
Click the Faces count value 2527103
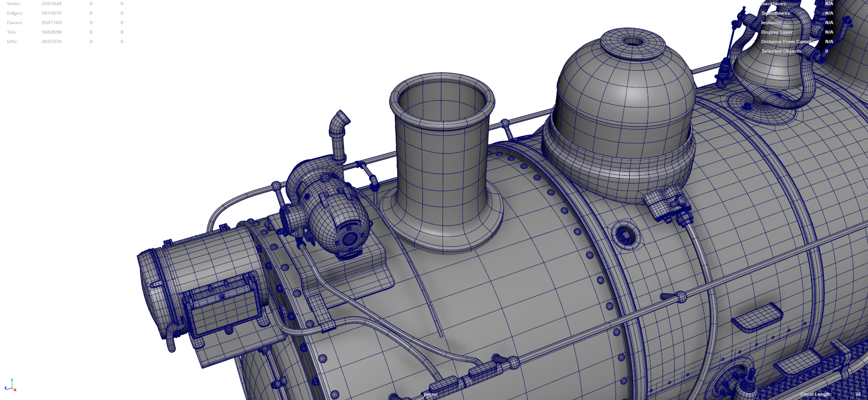click(x=51, y=23)
